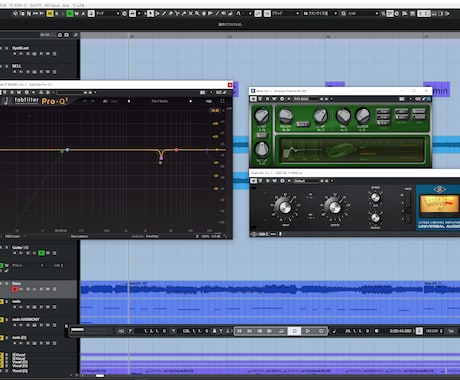The height and width of the screenshot is (380, 460).
Task: Toggle the transport Cycle loop button
Action: pyautogui.click(x=281, y=331)
